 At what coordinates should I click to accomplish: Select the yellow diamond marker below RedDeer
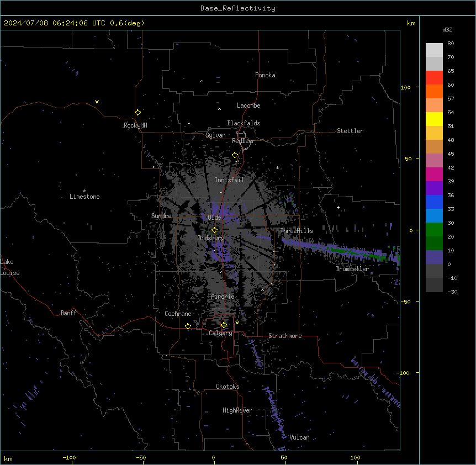pyautogui.click(x=235, y=155)
